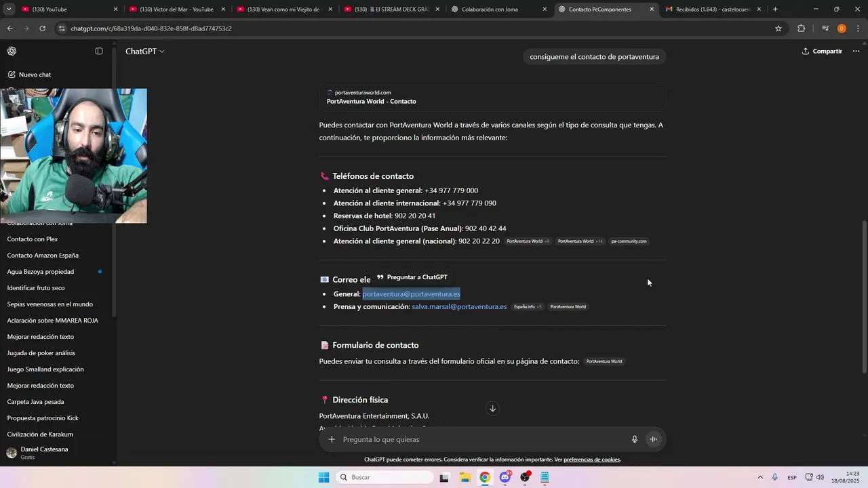Image resolution: width=868 pixels, height=488 pixels.
Task: Bookmark this page with the star icon
Action: (778, 28)
